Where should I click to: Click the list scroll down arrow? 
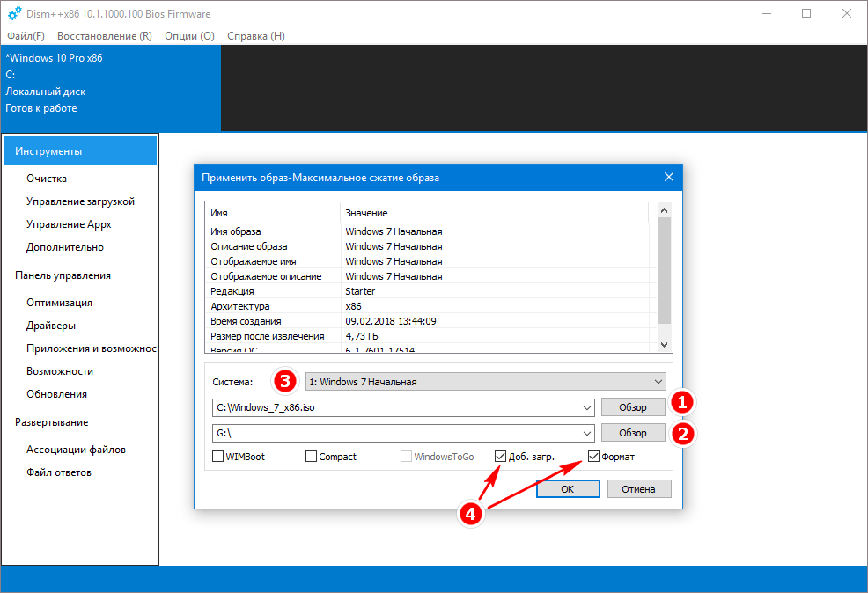[665, 345]
